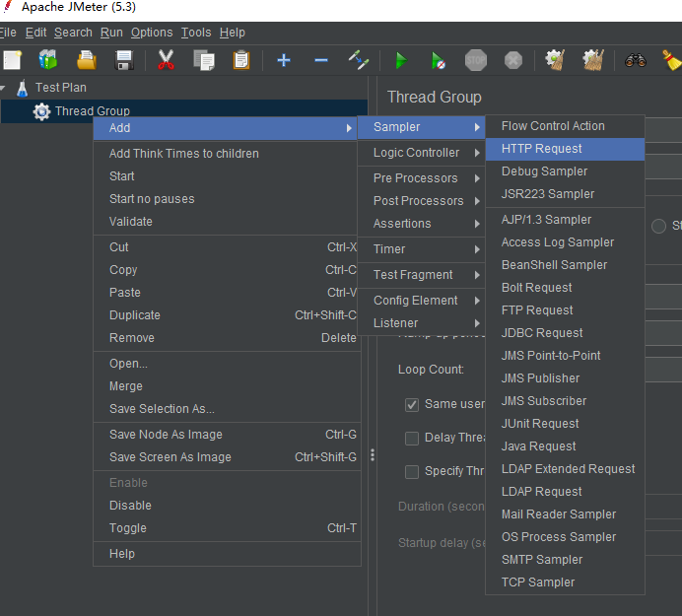Choose FTP Request sampler

565,310
